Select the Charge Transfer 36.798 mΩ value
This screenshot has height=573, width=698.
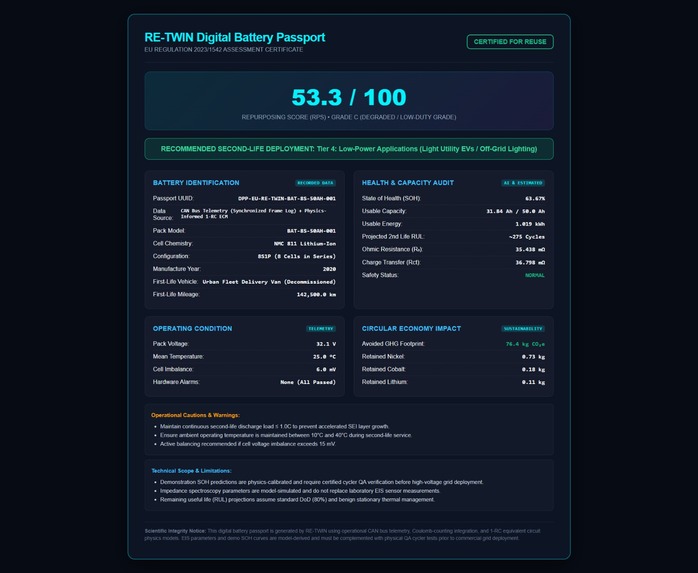[530, 263]
